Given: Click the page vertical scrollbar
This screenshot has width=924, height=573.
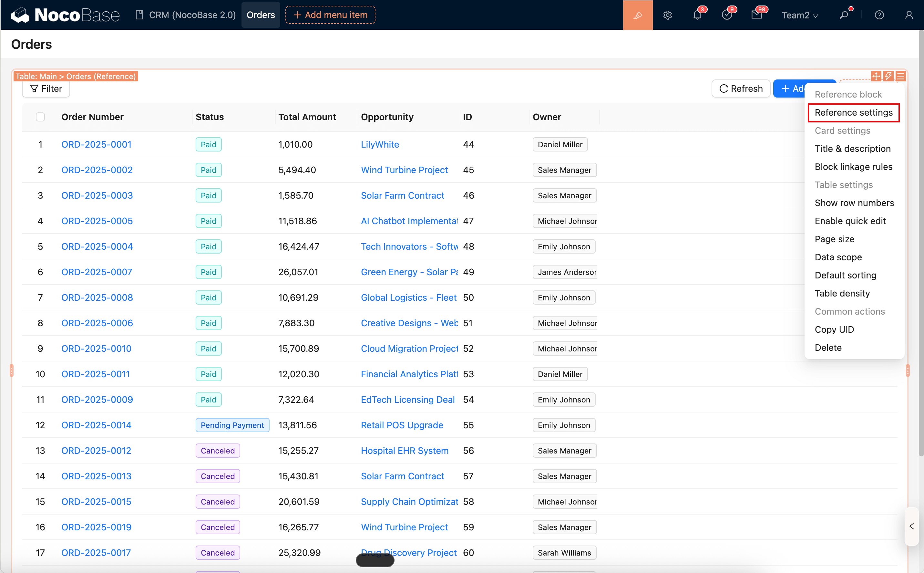Looking at the screenshot, I should pyautogui.click(x=920, y=243).
